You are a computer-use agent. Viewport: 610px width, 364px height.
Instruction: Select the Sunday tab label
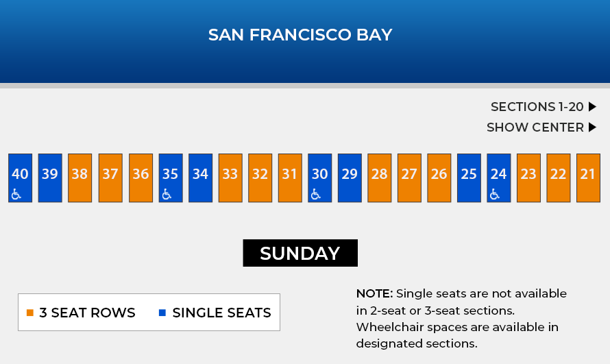(300, 253)
